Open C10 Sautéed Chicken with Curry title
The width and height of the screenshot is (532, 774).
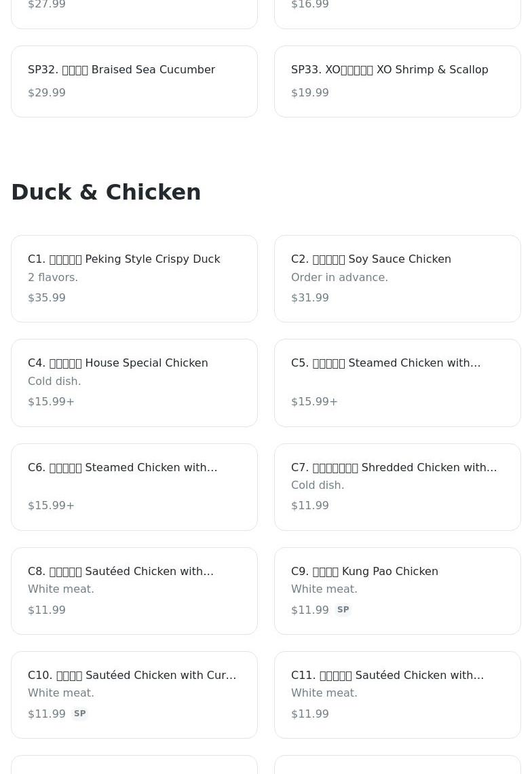click(132, 676)
